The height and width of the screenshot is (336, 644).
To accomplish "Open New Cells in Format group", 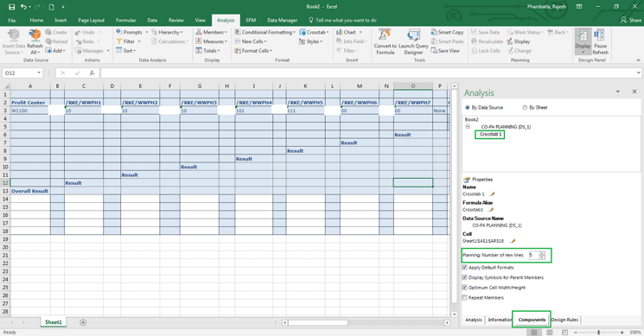I will [250, 41].
